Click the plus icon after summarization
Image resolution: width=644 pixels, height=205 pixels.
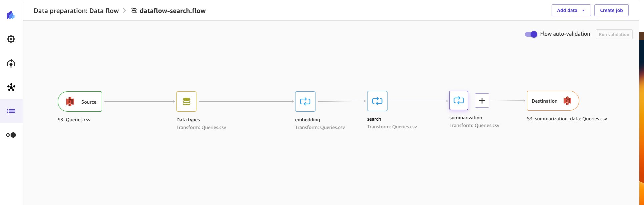(482, 101)
